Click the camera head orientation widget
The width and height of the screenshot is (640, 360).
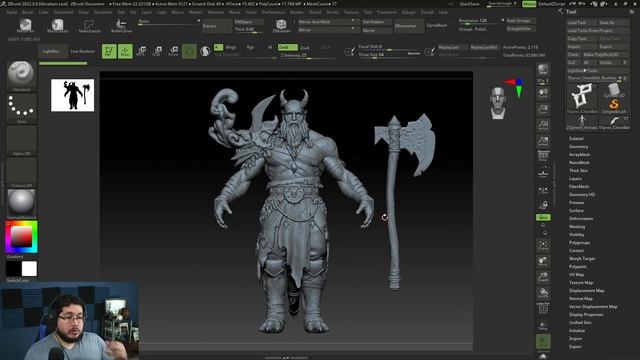[498, 102]
